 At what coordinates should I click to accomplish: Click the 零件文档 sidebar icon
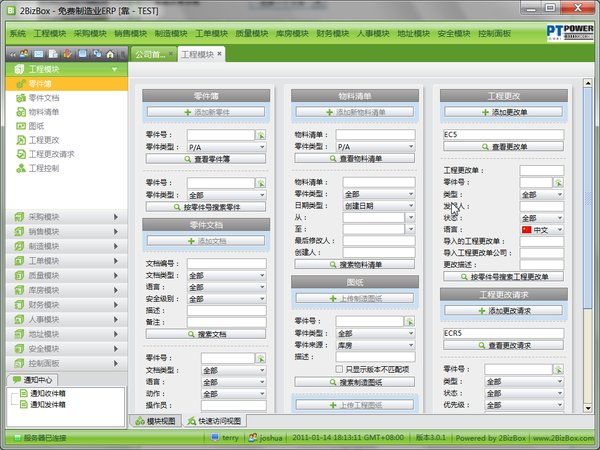pos(21,98)
